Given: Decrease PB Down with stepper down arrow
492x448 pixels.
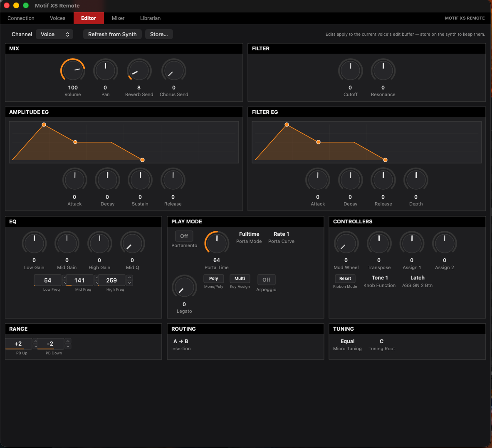Looking at the screenshot, I should click(x=68, y=347).
